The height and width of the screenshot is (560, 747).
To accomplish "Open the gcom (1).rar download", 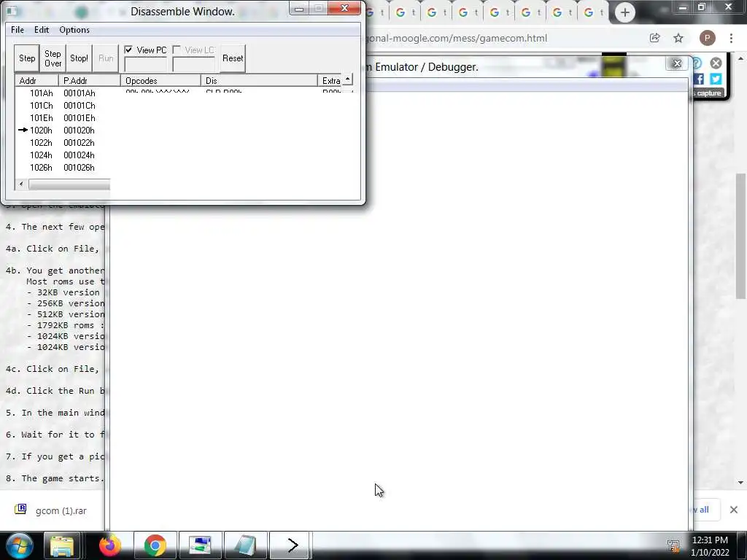I will click(x=51, y=510).
